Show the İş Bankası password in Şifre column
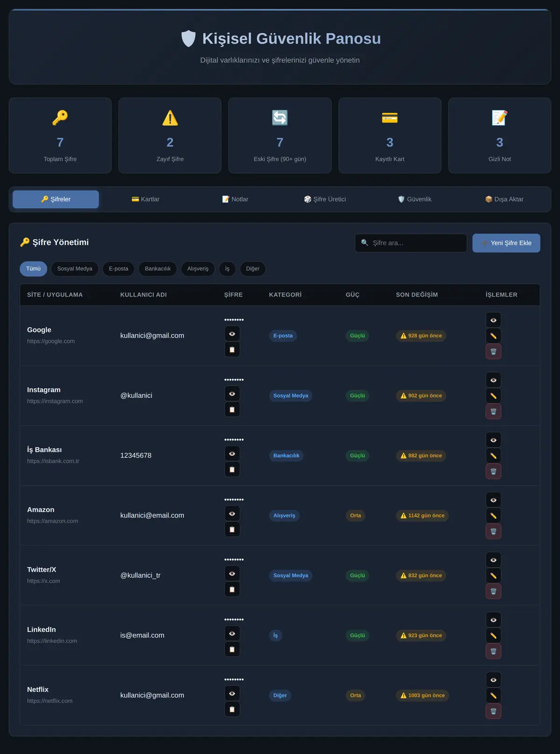This screenshot has width=560, height=754. click(x=232, y=453)
